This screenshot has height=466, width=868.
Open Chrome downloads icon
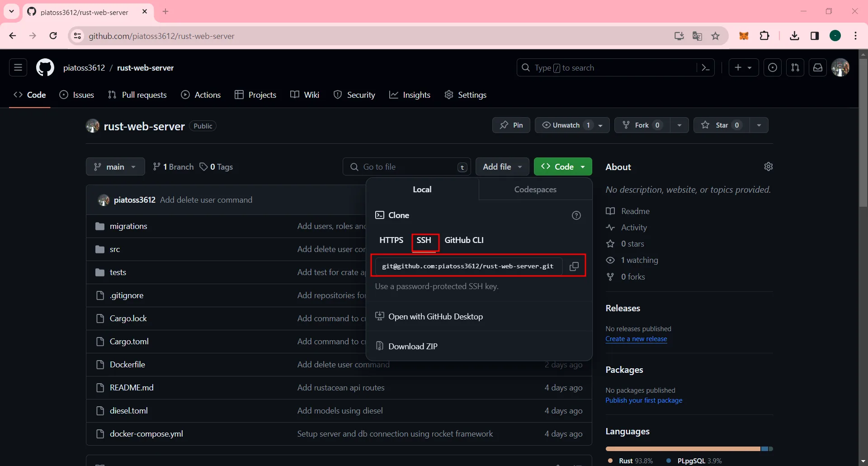pyautogui.click(x=794, y=36)
